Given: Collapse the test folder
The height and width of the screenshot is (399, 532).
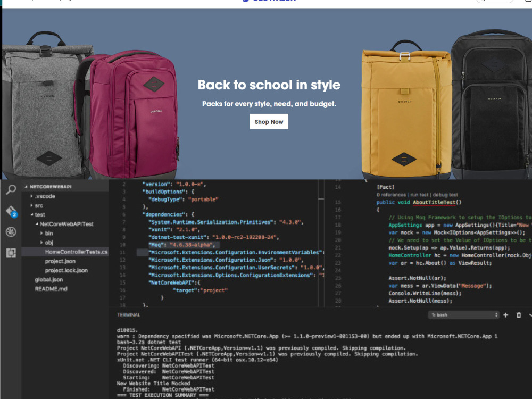Looking at the screenshot, I should (x=38, y=215).
